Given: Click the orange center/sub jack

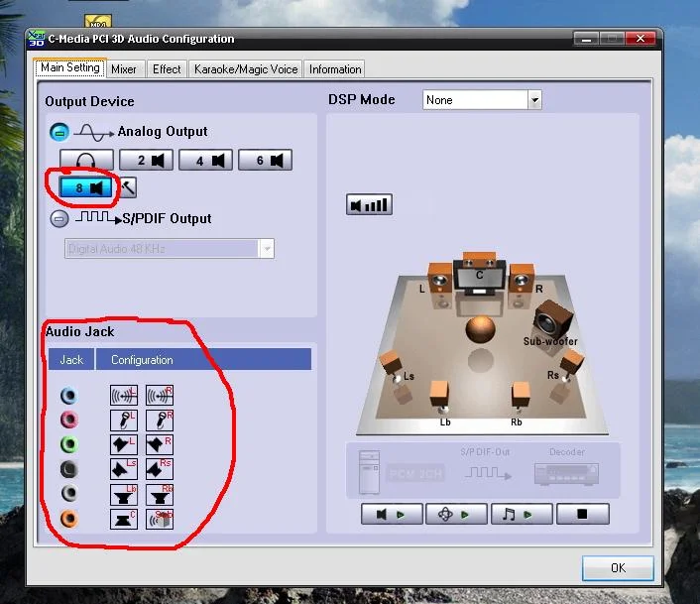Looking at the screenshot, I should pos(69,519).
